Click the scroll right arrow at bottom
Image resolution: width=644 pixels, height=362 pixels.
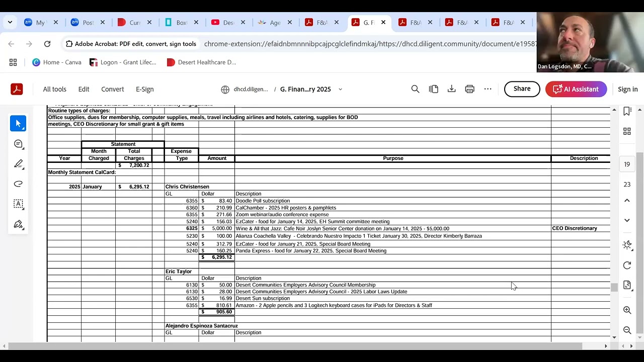click(x=606, y=346)
